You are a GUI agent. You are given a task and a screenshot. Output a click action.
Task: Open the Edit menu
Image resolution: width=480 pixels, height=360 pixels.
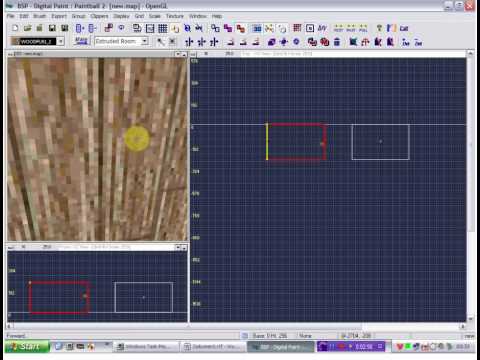coord(24,16)
